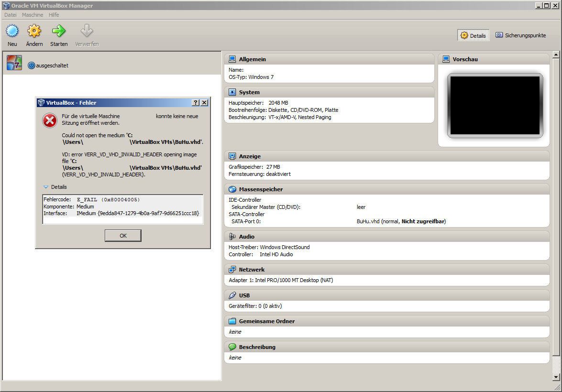Open the Datei menu
The height and width of the screenshot is (392, 562).
[x=11, y=15]
